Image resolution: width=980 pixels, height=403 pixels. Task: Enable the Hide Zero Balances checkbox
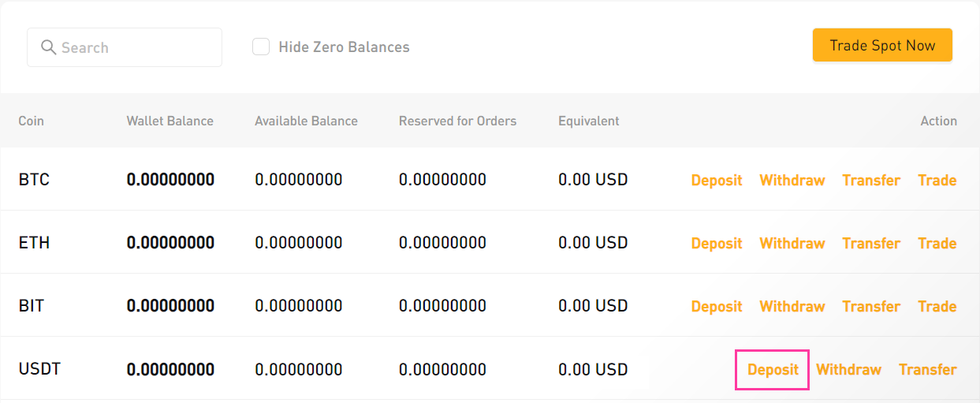(261, 47)
